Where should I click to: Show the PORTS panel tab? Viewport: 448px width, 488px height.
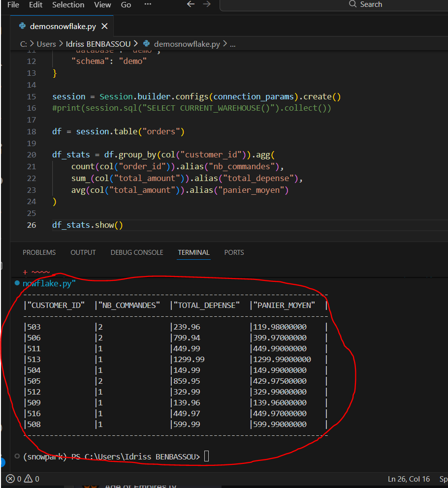tap(234, 252)
